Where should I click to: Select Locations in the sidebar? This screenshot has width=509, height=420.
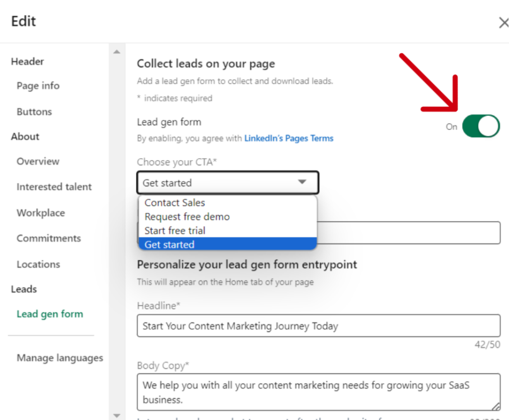pos(38,264)
